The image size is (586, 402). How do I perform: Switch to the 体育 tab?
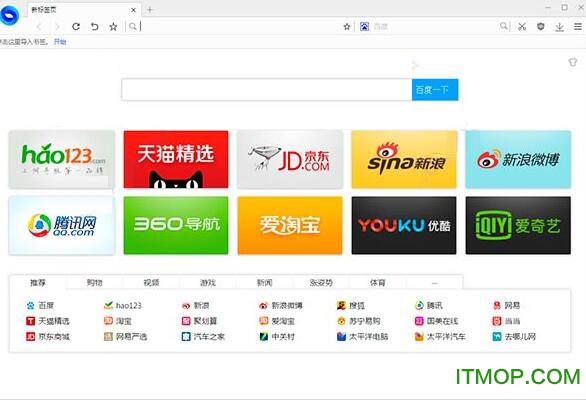click(x=377, y=282)
